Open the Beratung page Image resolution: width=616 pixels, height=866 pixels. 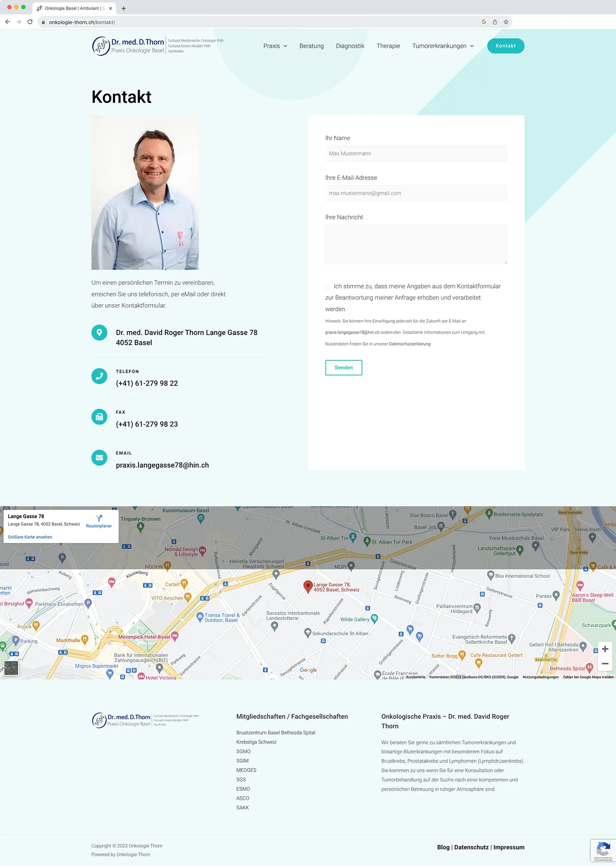(311, 46)
